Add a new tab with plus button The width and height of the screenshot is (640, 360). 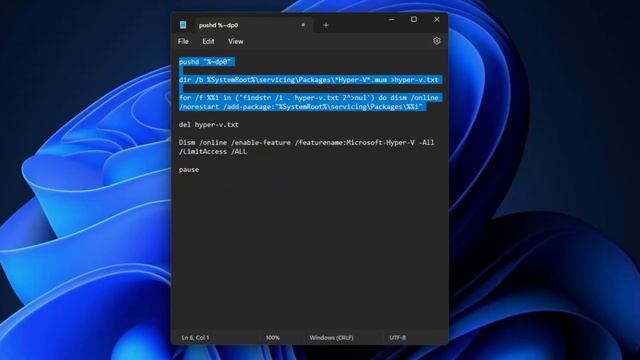click(x=326, y=25)
